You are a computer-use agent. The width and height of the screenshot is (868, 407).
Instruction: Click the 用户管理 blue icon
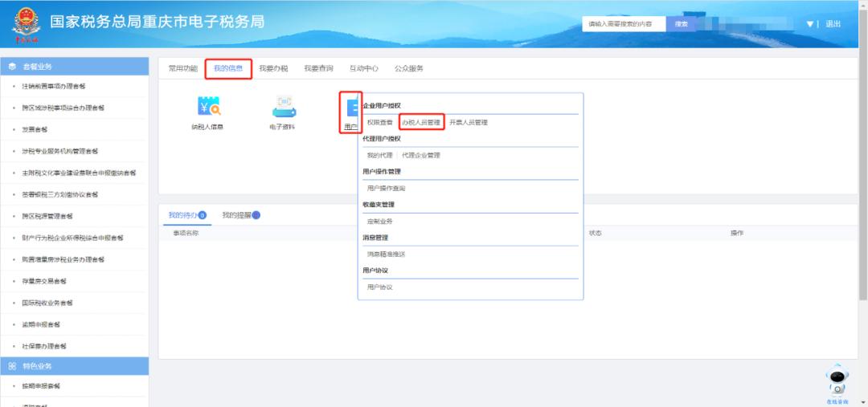[350, 107]
